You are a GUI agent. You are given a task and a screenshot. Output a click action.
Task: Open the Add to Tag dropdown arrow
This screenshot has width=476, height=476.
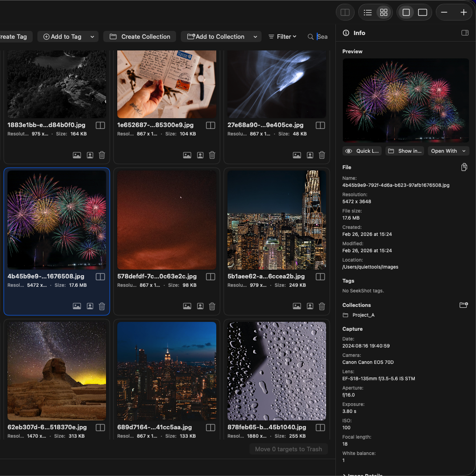click(92, 37)
